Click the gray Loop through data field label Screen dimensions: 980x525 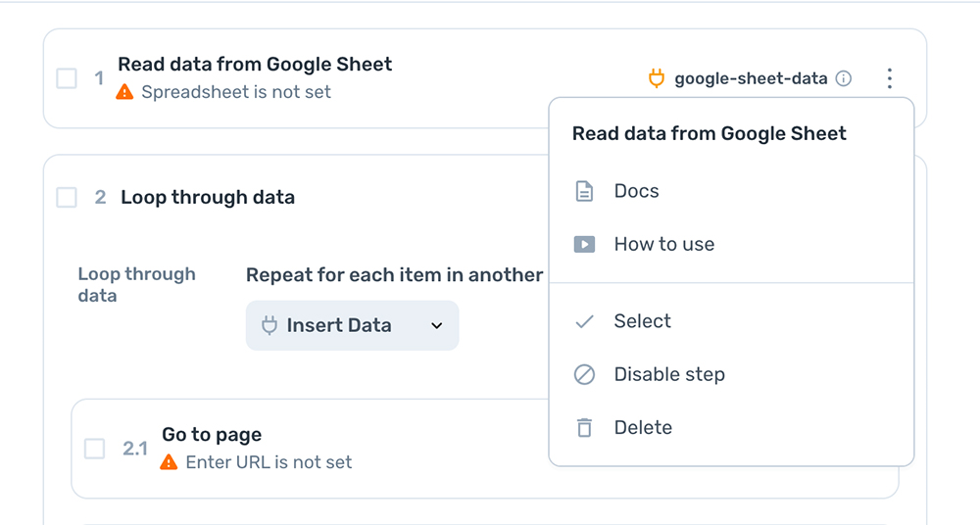click(137, 285)
